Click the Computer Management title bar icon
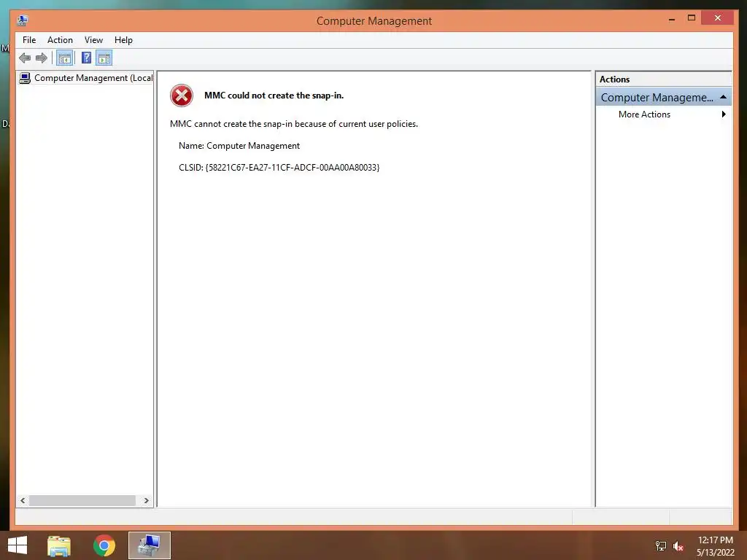 pyautogui.click(x=22, y=20)
